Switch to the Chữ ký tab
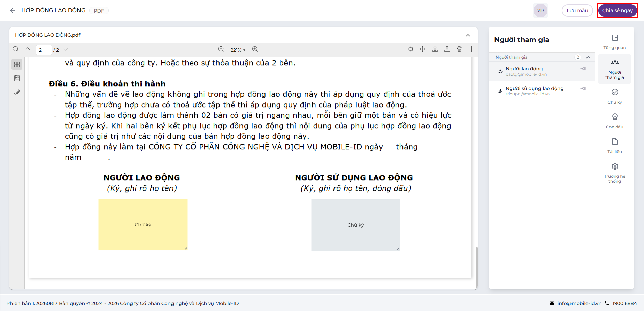 (x=615, y=96)
